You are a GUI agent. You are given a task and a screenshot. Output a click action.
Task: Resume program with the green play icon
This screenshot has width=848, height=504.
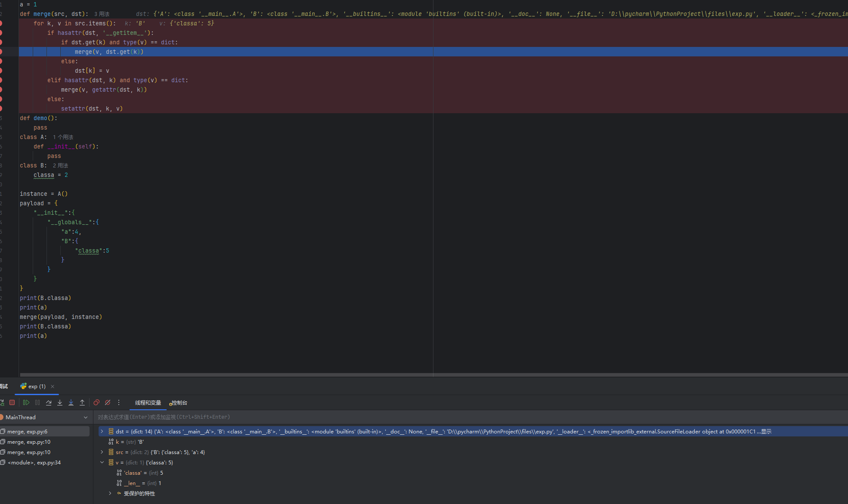tap(26, 402)
